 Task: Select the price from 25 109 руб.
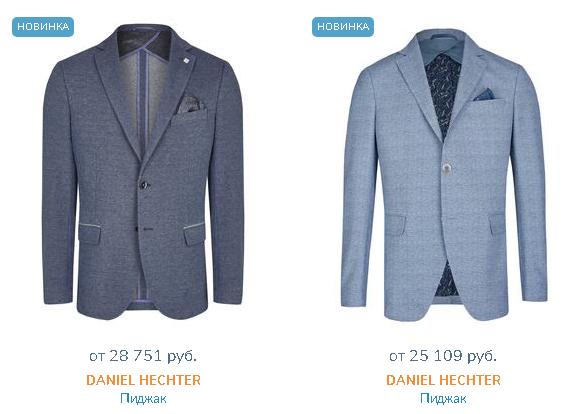tap(443, 355)
